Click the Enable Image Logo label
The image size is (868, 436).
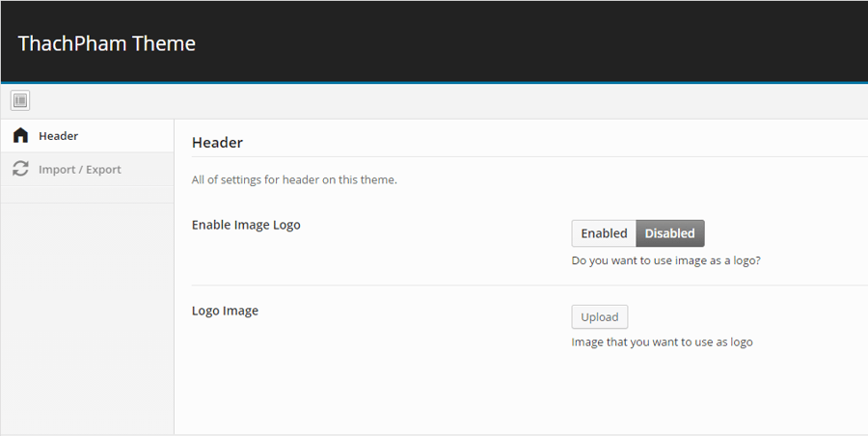tap(246, 225)
